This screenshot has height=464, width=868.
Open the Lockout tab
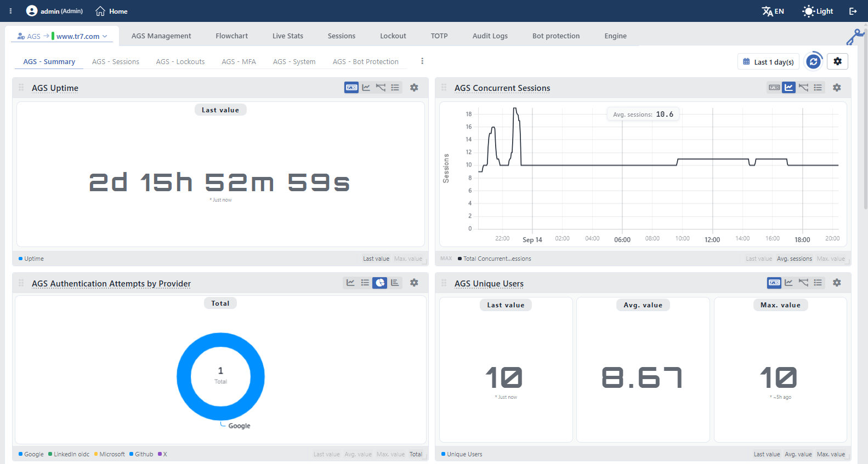pyautogui.click(x=393, y=36)
